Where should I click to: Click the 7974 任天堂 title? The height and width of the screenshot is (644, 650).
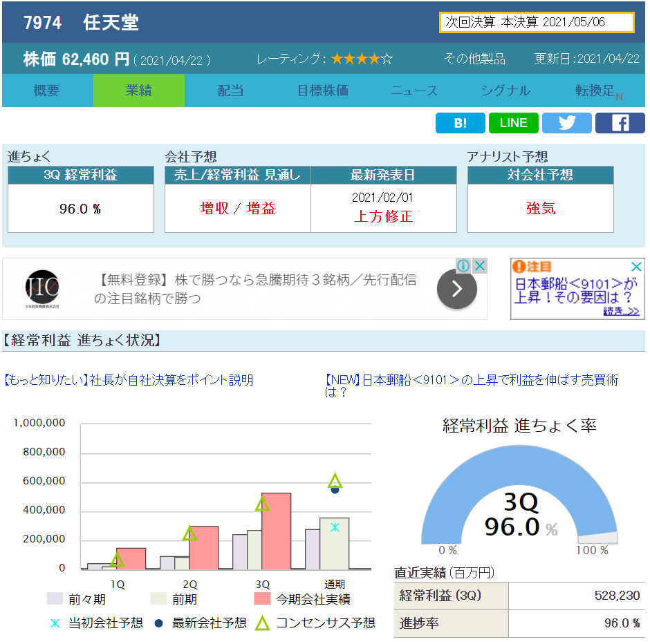[x=82, y=22]
